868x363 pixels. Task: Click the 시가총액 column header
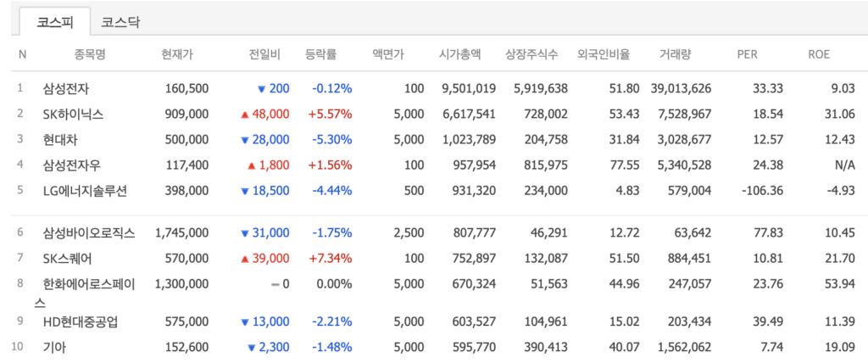[460, 54]
